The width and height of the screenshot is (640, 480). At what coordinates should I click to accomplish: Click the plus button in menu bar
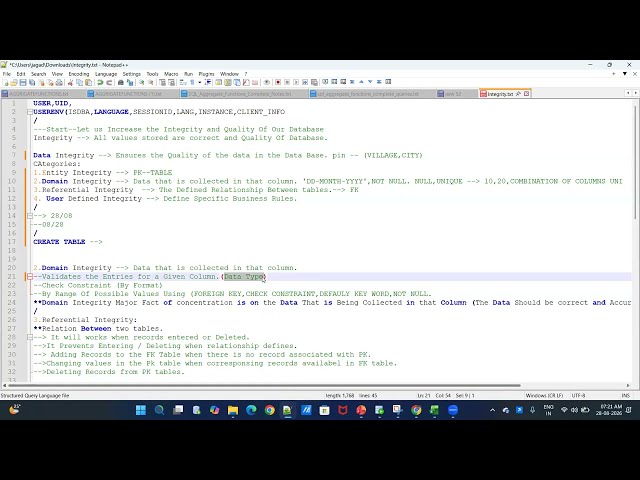[x=613, y=74]
